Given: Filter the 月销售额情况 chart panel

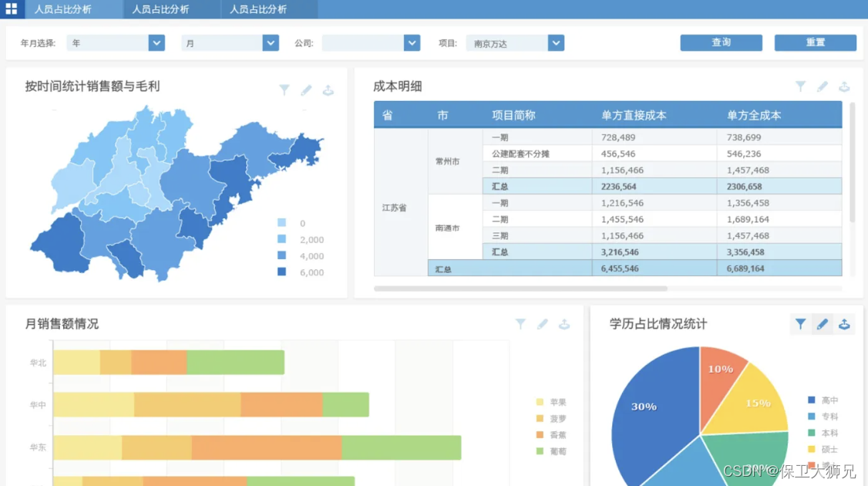Looking at the screenshot, I should (x=520, y=324).
